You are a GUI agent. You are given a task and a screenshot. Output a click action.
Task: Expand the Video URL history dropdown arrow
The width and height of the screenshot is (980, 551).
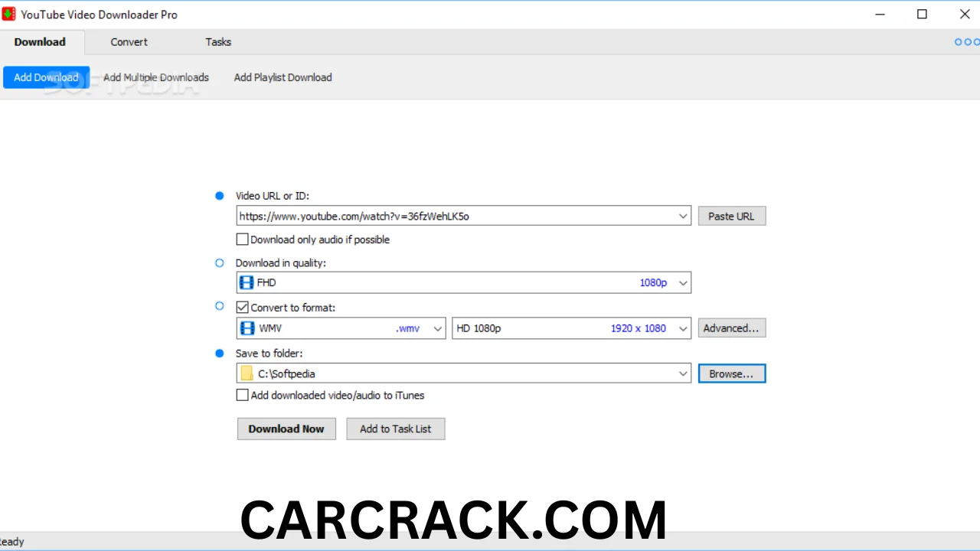point(683,217)
